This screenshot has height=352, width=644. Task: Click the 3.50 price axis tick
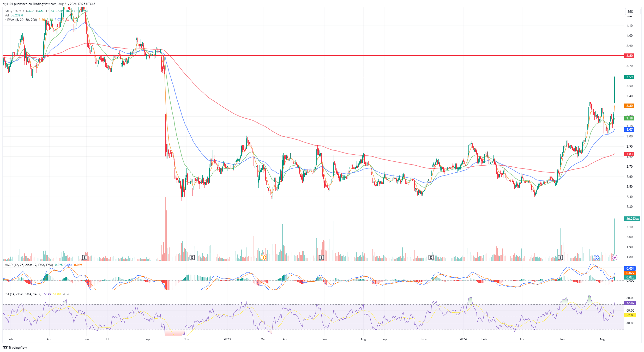(629, 86)
